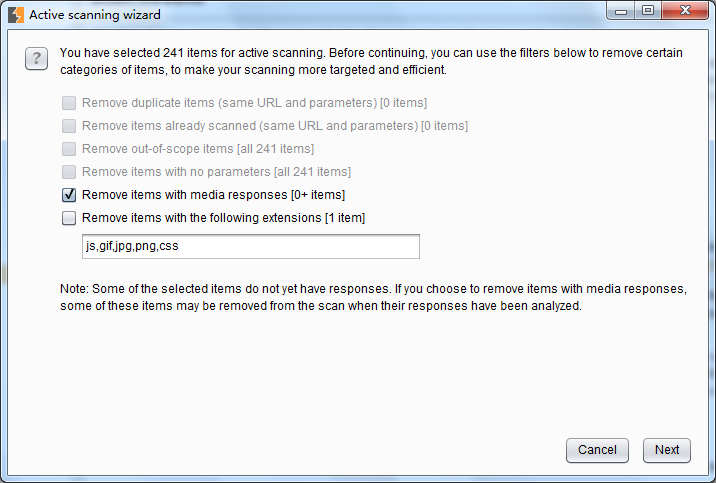Enable Remove items with following extensions checkbox
This screenshot has width=716, height=483.
[x=69, y=218]
